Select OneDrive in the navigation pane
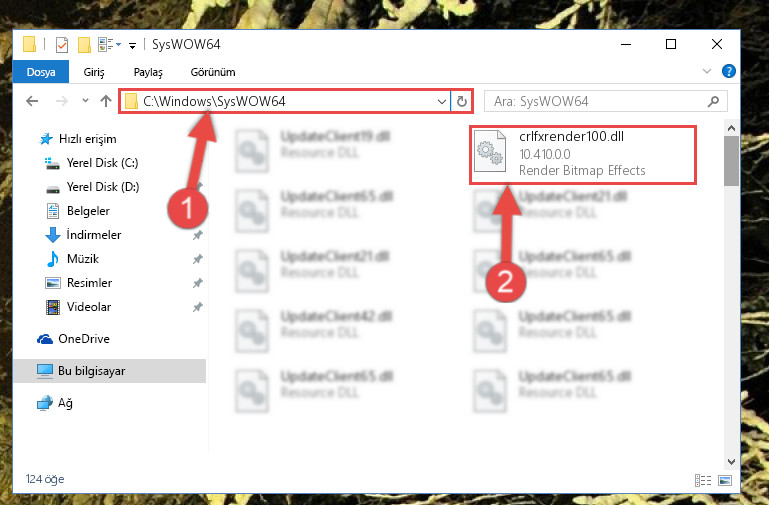 [x=74, y=339]
